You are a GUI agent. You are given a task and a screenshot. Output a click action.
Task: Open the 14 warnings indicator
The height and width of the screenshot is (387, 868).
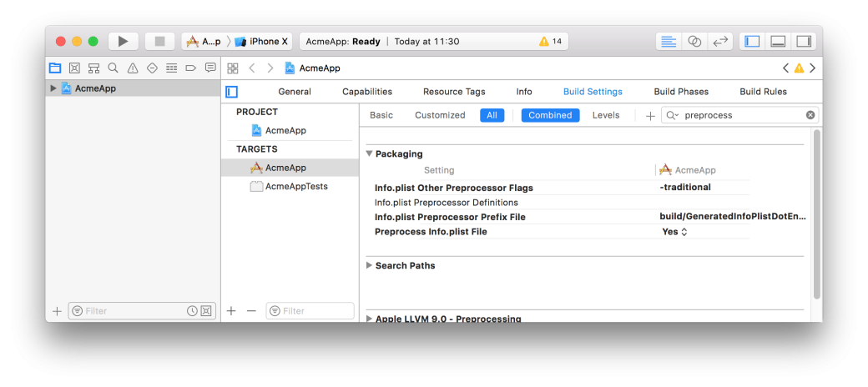coord(550,42)
